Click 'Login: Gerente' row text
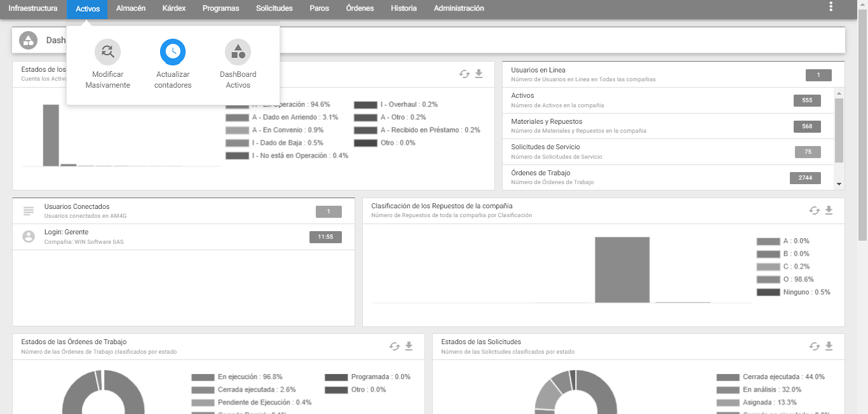This screenshot has width=868, height=414. (x=66, y=232)
